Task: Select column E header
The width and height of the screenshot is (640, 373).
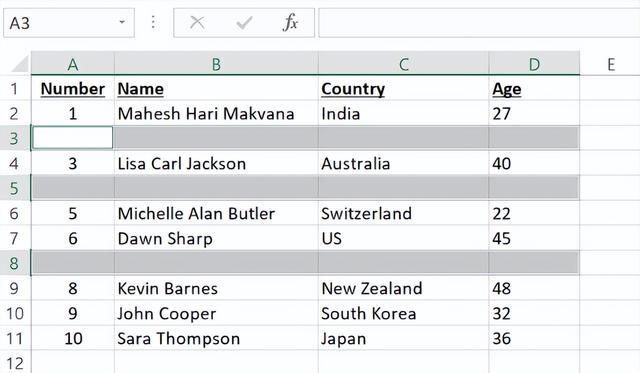Action: pyautogui.click(x=610, y=64)
